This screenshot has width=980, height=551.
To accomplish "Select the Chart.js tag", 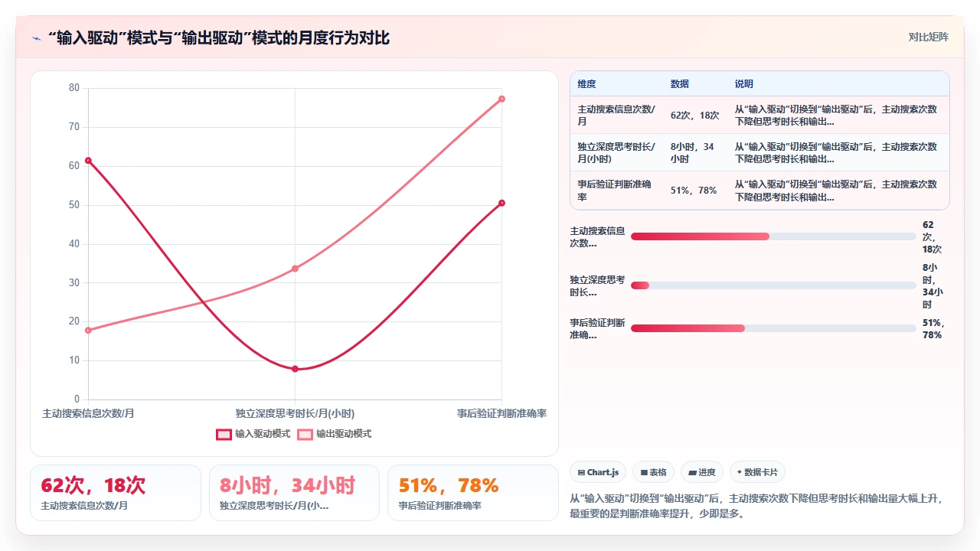I will pyautogui.click(x=599, y=472).
